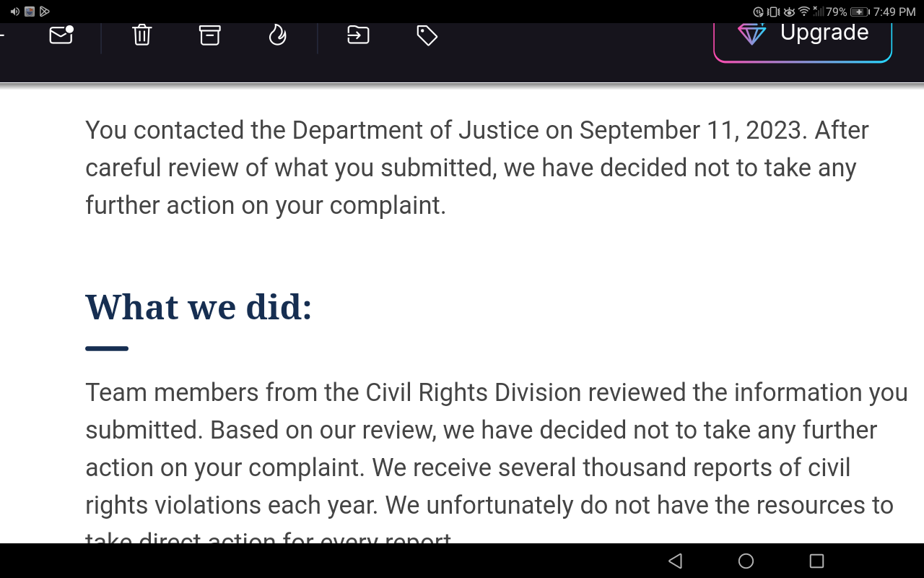Tap the Android home circle button
This screenshot has height=578, width=924.
pos(746,561)
